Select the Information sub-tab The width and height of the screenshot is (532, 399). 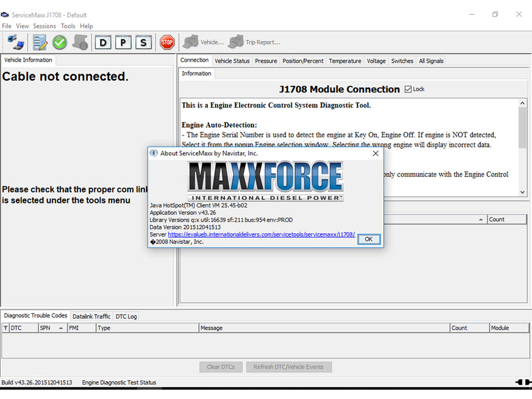[x=197, y=74]
